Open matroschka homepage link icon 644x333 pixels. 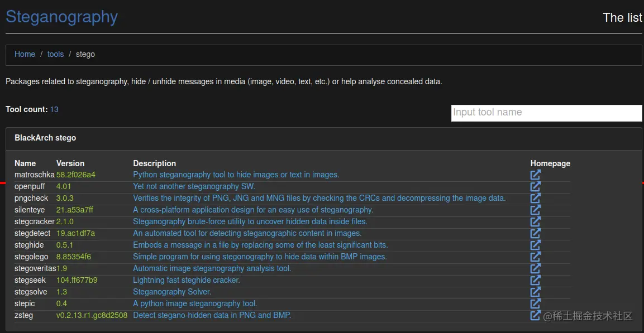point(536,175)
